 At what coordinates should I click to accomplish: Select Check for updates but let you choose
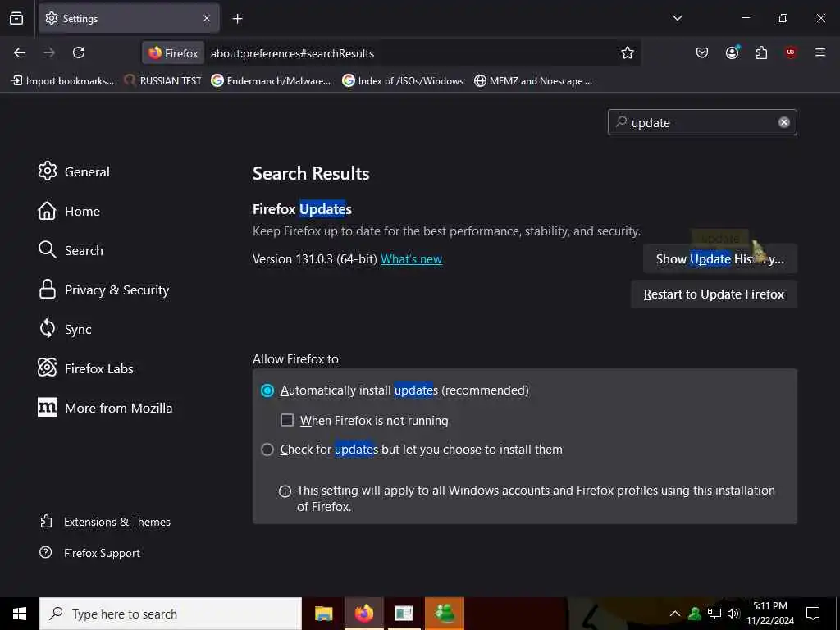pos(267,450)
